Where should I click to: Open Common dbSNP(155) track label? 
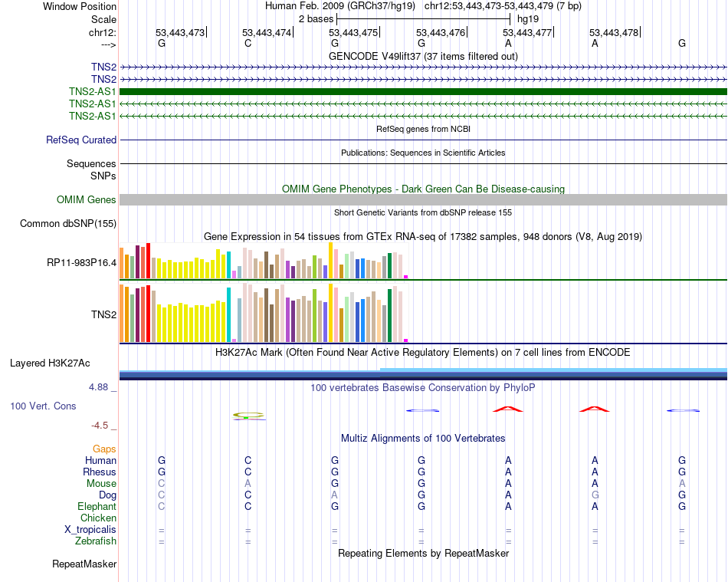[67, 223]
